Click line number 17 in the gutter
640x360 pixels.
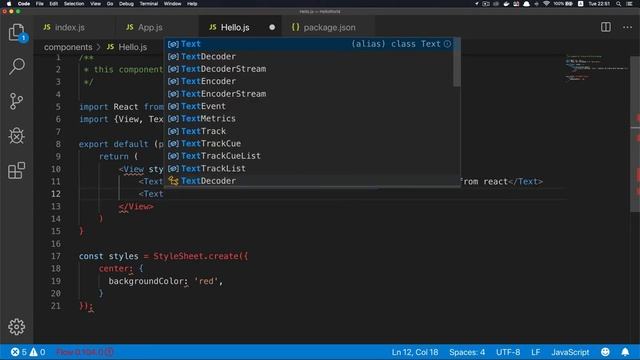tap(56, 256)
